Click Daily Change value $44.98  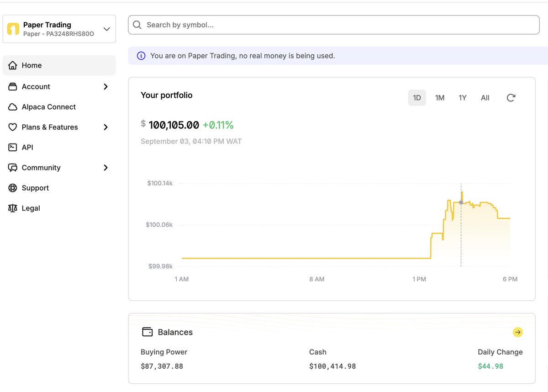(x=490, y=366)
